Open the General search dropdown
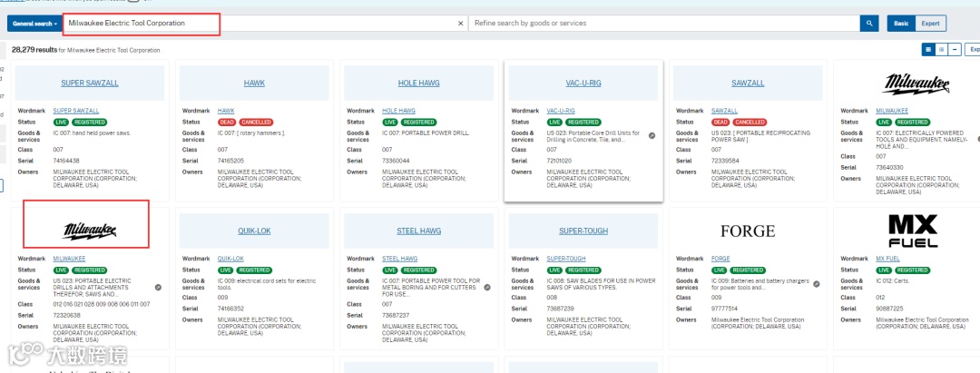 (x=34, y=23)
